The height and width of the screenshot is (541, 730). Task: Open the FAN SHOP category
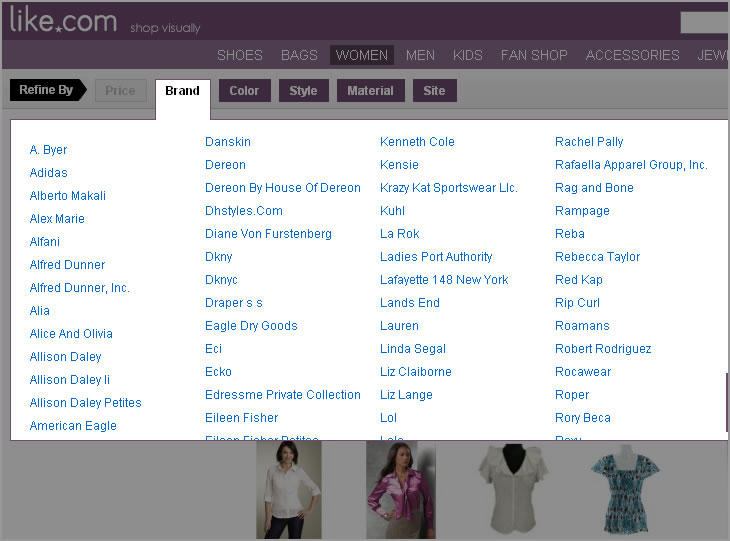(534, 55)
